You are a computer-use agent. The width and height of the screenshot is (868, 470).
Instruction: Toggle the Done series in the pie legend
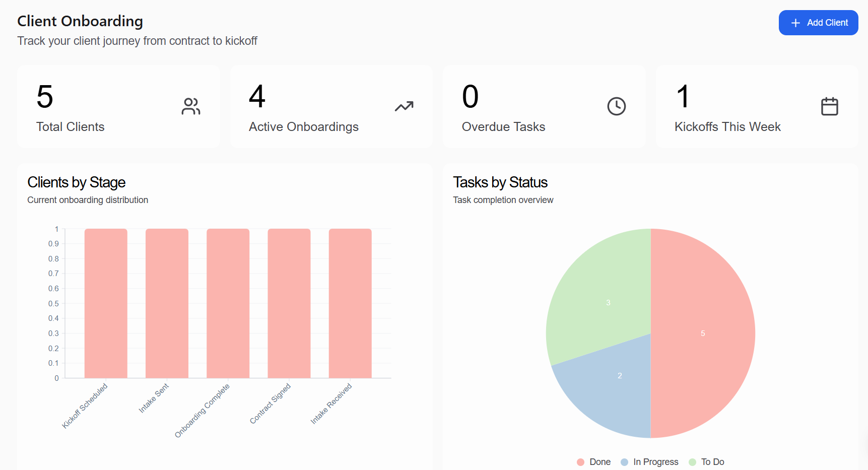coord(599,461)
